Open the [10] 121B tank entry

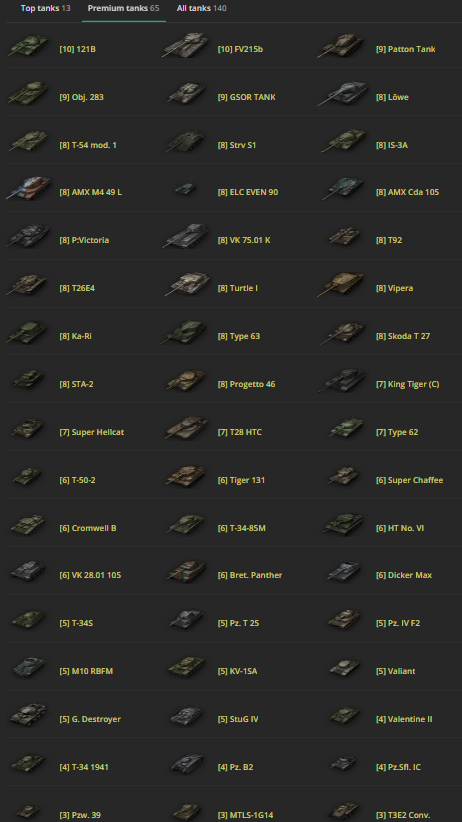coord(78,49)
